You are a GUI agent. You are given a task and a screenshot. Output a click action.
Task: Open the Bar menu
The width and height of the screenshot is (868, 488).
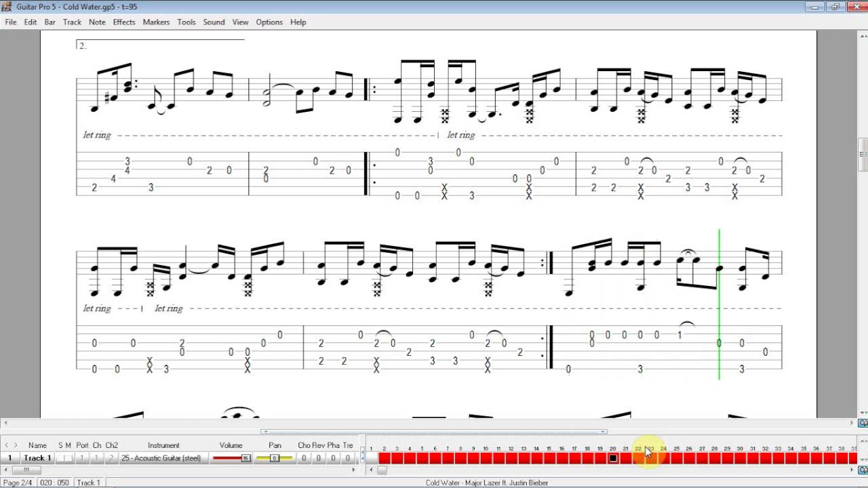tap(50, 22)
